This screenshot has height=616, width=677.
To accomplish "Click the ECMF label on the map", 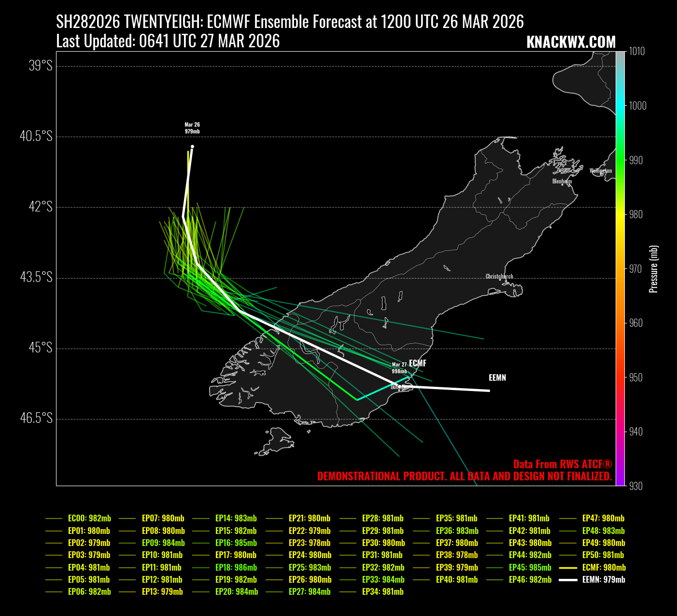I will (417, 363).
